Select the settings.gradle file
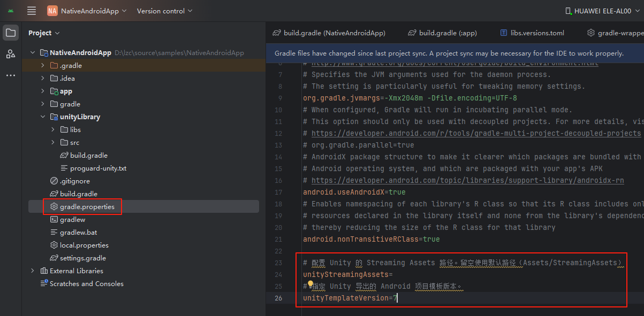The height and width of the screenshot is (316, 644). [83, 258]
